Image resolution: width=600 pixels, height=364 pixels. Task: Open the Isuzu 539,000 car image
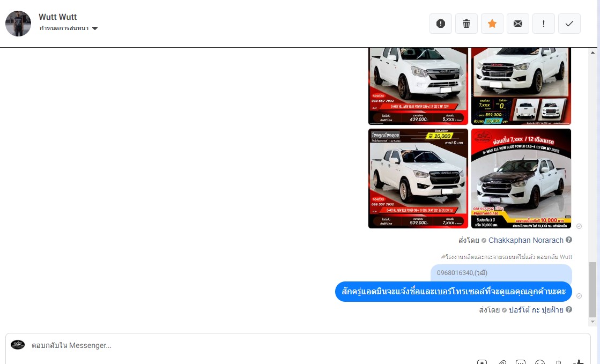tap(418, 179)
